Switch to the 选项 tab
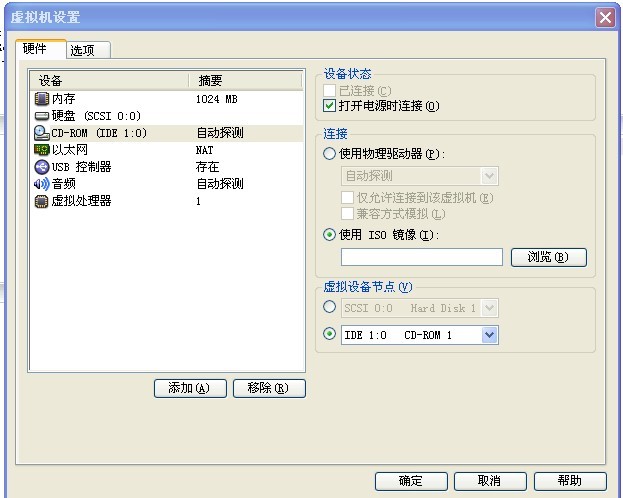Image resolution: width=623 pixels, height=498 pixels. 88,50
